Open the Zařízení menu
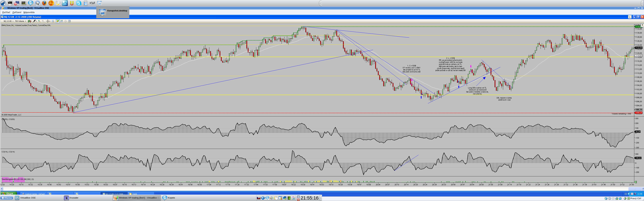Viewport: 644px width, 201px height. point(17,12)
